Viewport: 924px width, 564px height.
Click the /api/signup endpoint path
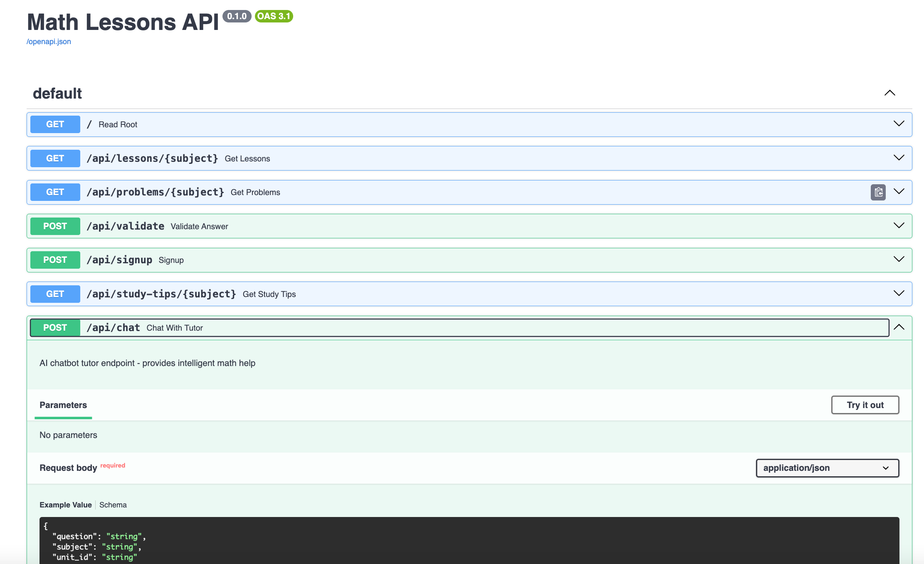119,260
